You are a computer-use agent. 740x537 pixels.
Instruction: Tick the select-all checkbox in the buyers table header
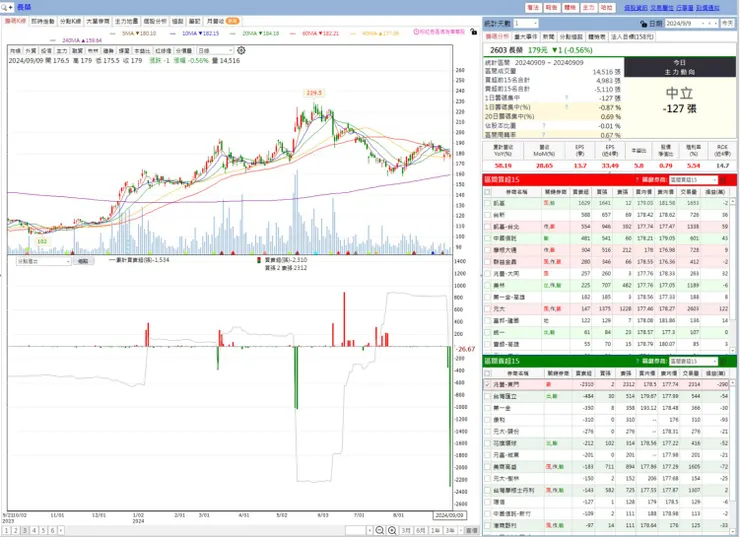tap(488, 192)
